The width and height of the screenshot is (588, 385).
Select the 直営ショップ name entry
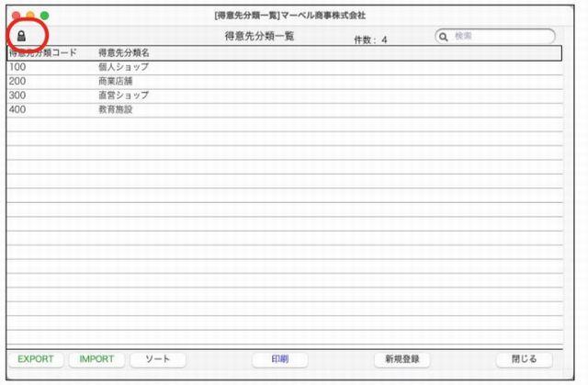123,95
